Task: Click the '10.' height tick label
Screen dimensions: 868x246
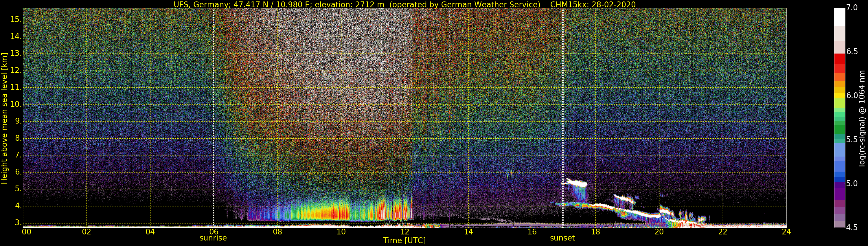Action: 16,104
